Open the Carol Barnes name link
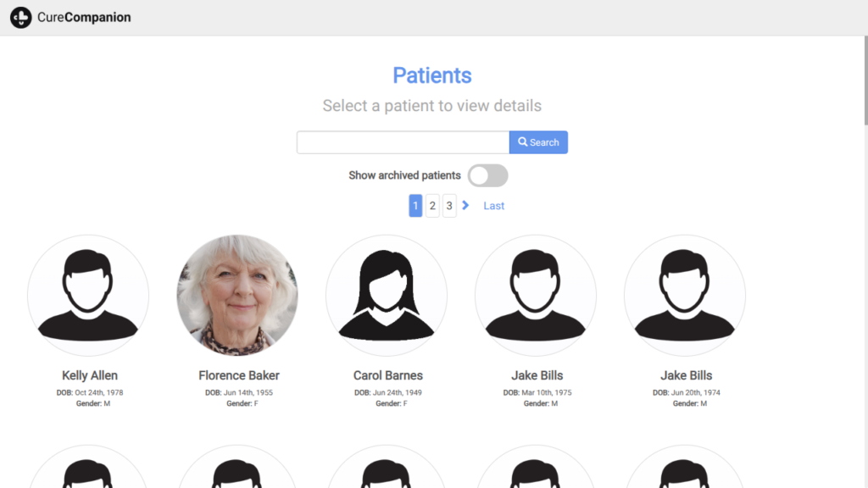This screenshot has height=488, width=868. coord(388,375)
